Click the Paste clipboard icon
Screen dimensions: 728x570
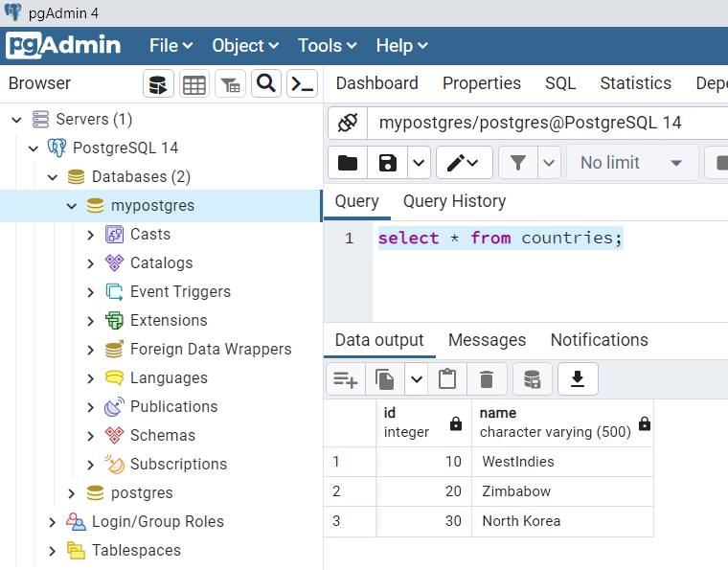[x=447, y=379]
